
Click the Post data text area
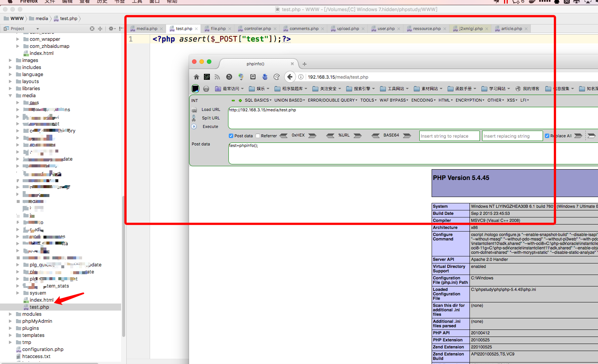(413, 153)
